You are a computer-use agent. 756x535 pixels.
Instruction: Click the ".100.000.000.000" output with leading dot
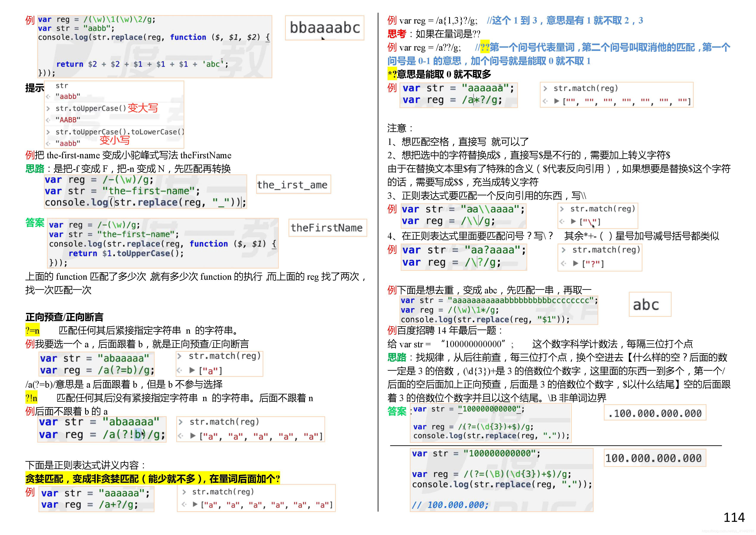pos(655,413)
